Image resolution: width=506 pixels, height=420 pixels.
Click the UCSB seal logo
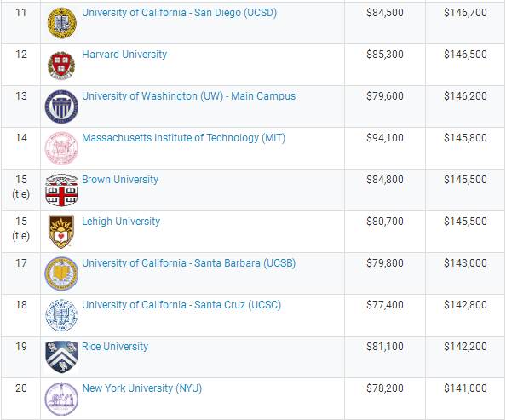61,273
